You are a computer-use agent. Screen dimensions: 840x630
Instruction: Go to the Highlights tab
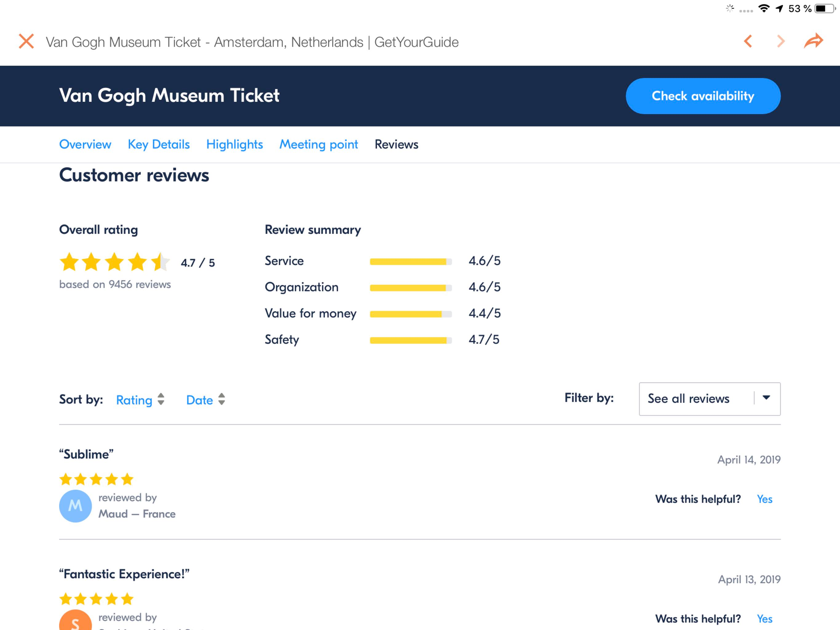coord(234,144)
